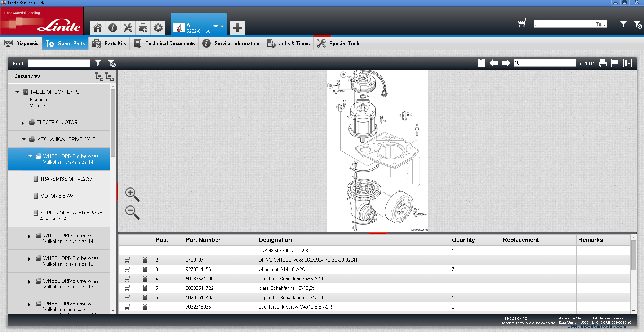Clear the Find field filter

pos(112,63)
